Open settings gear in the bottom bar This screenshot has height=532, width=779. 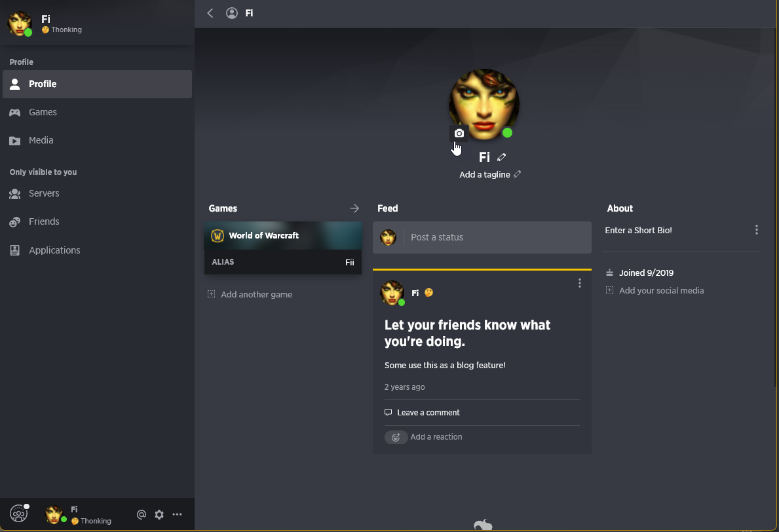[159, 514]
